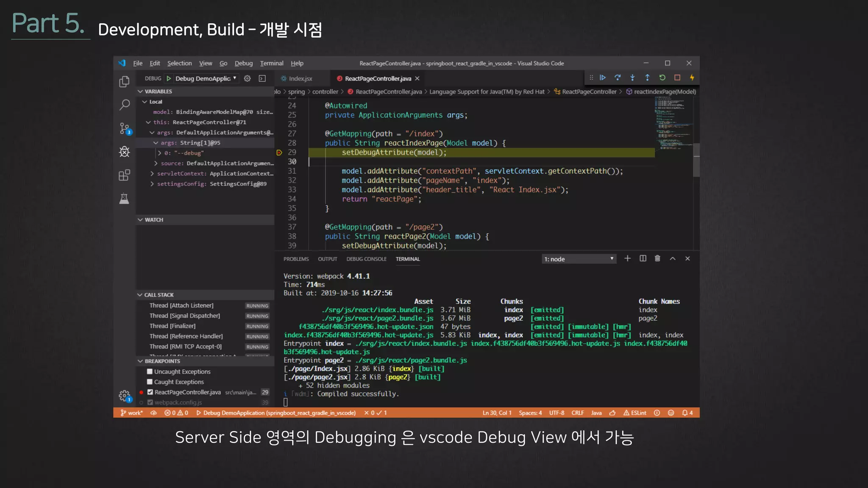Toggle Uncaught Exceptions breakpoint

pos(150,372)
